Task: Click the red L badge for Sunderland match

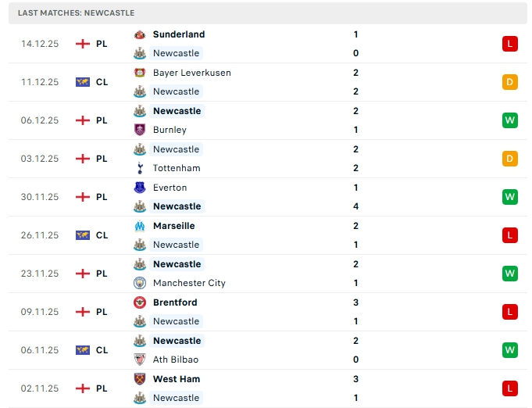Action: 510,44
